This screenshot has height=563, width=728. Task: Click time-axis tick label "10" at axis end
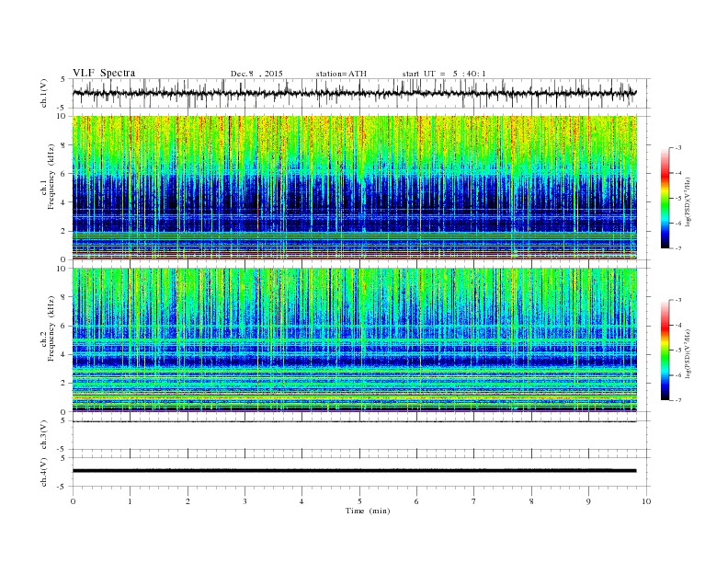point(646,501)
